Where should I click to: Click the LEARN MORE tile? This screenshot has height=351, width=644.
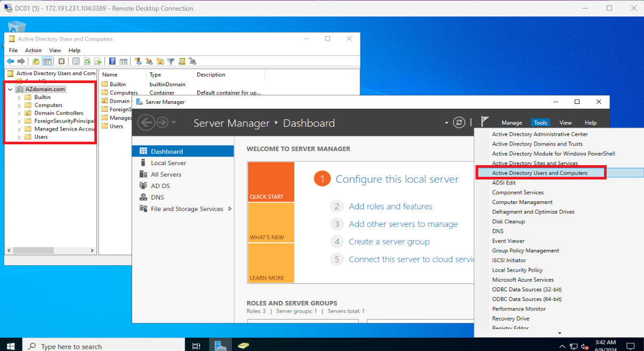pos(271,263)
